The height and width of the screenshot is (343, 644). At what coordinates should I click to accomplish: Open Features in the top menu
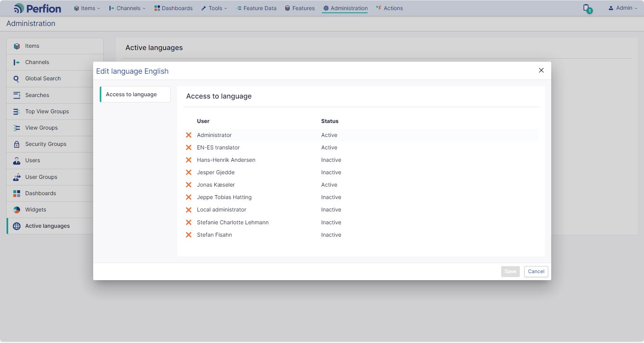(300, 8)
